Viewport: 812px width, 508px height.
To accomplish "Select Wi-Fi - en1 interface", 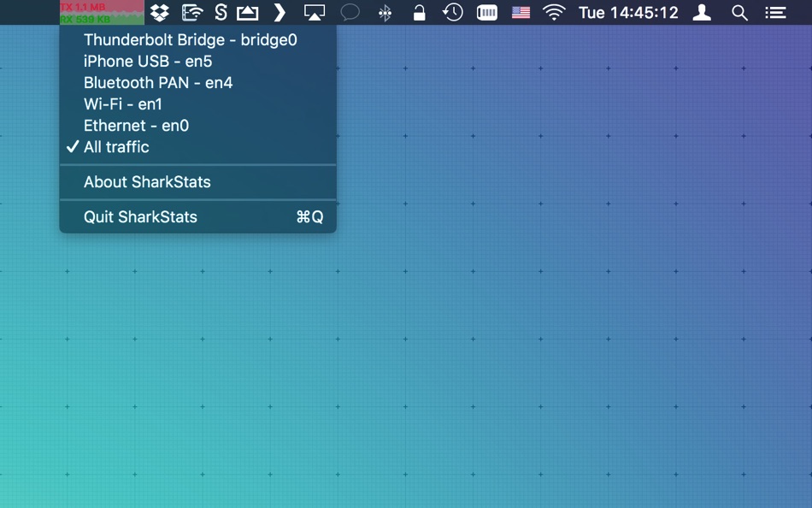I will pyautogui.click(x=197, y=104).
